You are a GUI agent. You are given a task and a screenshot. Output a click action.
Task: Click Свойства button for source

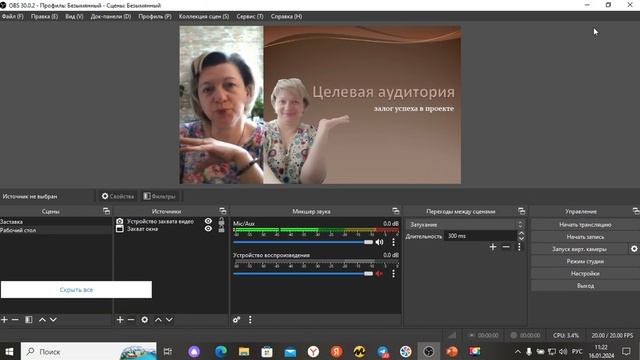coord(118,196)
